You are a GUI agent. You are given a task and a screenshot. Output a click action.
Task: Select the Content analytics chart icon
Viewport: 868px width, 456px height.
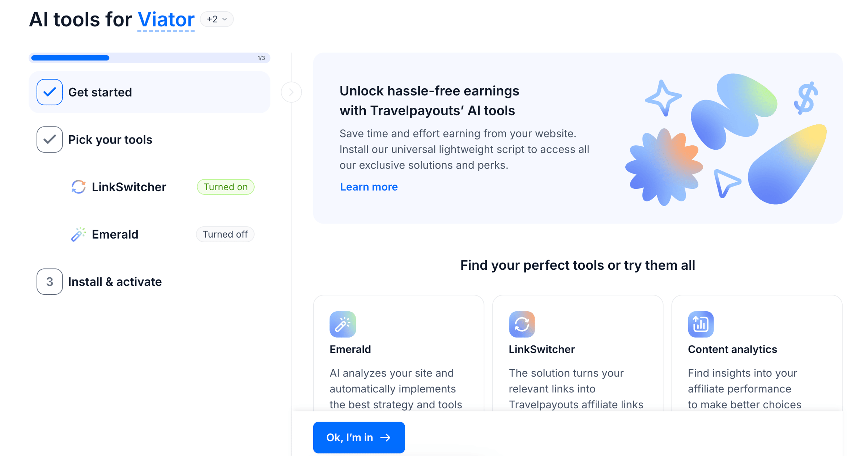[x=701, y=324]
